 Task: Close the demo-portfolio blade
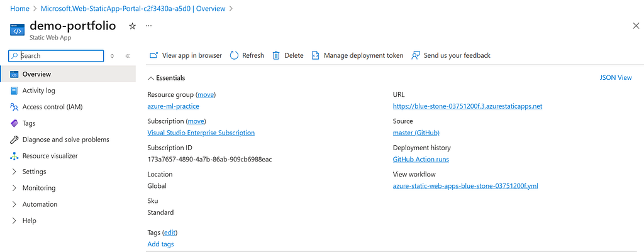tap(636, 26)
